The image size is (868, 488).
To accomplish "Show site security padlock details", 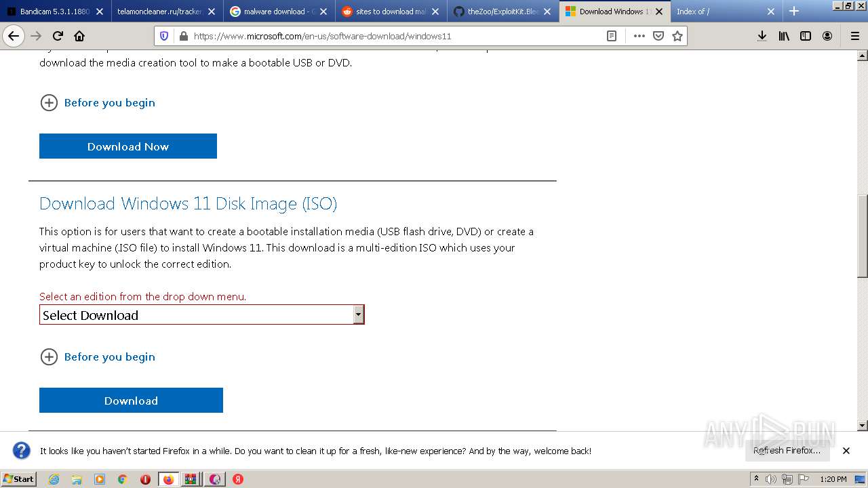I will pyautogui.click(x=182, y=36).
